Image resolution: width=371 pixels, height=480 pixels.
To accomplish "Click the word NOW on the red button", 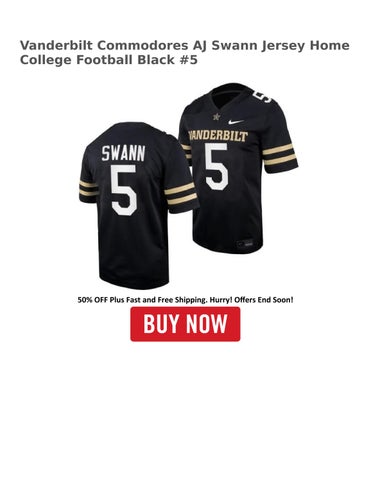I will [x=207, y=323].
